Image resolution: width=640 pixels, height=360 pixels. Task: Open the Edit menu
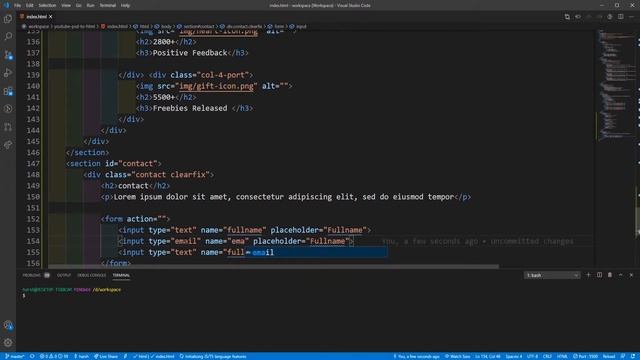click(x=30, y=5)
